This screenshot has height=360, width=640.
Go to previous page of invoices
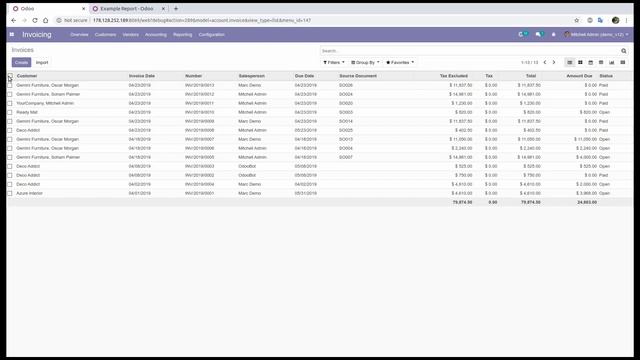coord(545,62)
